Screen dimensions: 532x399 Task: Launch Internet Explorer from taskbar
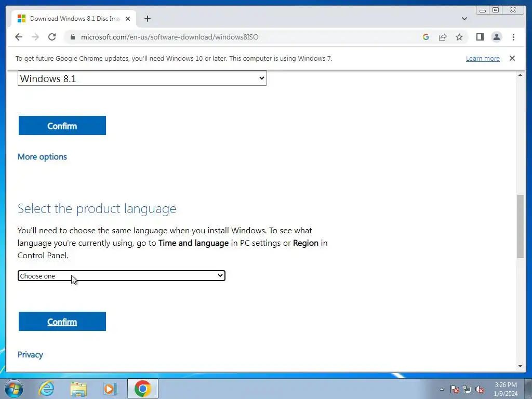click(46, 389)
